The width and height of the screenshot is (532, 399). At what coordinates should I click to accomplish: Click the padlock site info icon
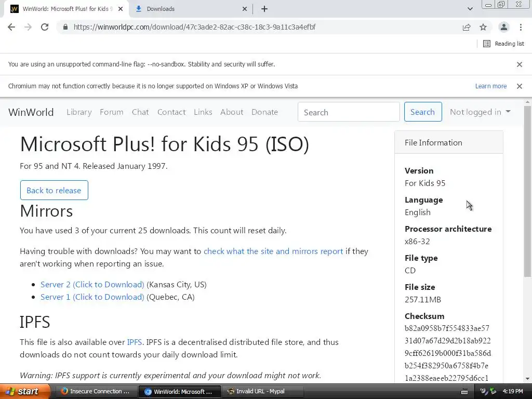click(x=65, y=27)
